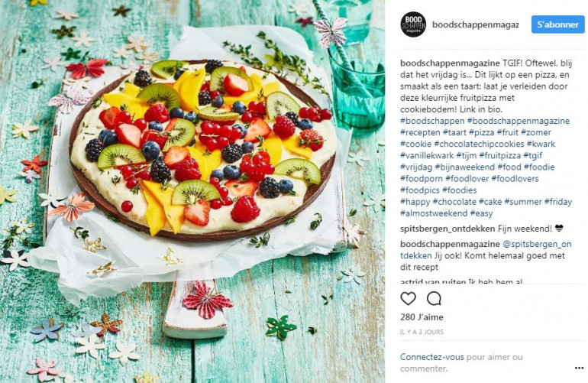Click the IL Y A 3 JOURS timestamp
Image resolution: width=588 pixels, height=383 pixels.
pos(422,332)
